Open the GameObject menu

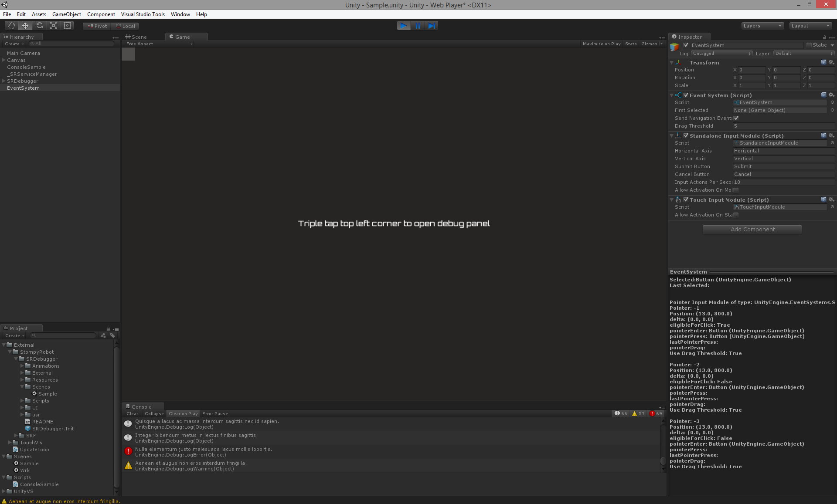[x=67, y=14]
